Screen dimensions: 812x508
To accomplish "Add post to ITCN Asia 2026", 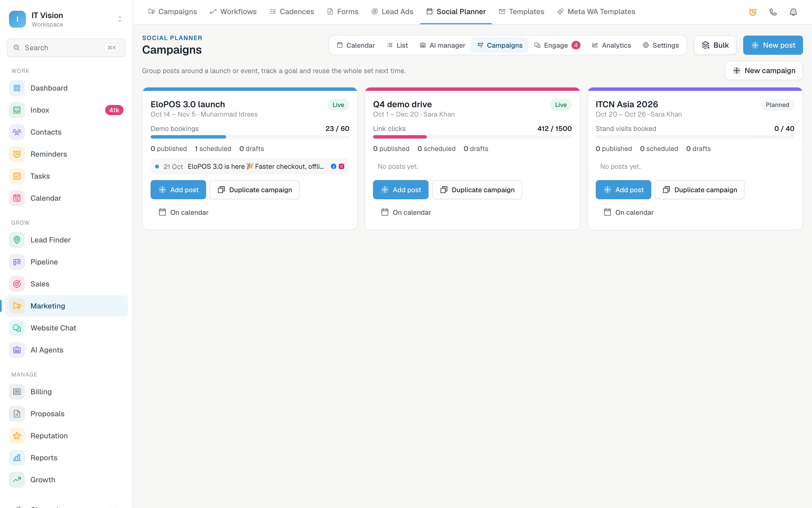I will tap(623, 190).
